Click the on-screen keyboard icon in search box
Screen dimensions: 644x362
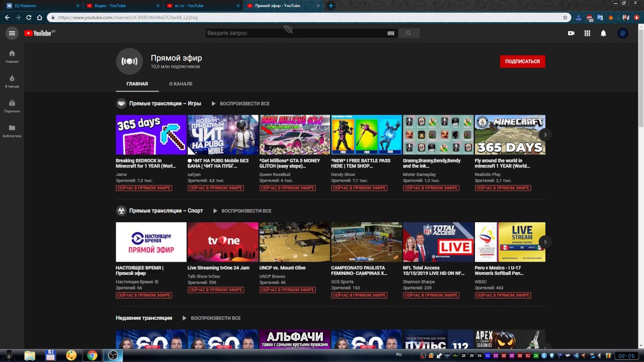[391, 33]
